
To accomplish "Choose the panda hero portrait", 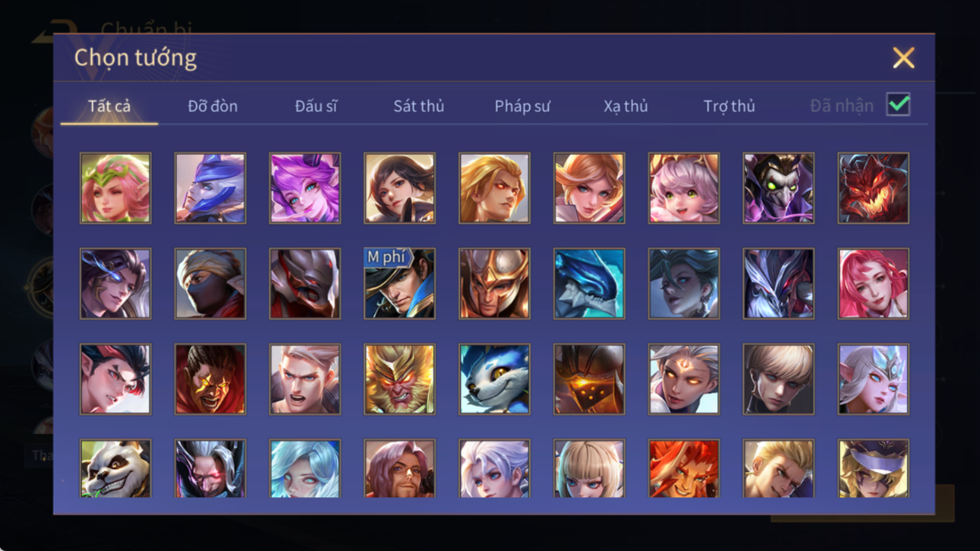I will pyautogui.click(x=115, y=469).
